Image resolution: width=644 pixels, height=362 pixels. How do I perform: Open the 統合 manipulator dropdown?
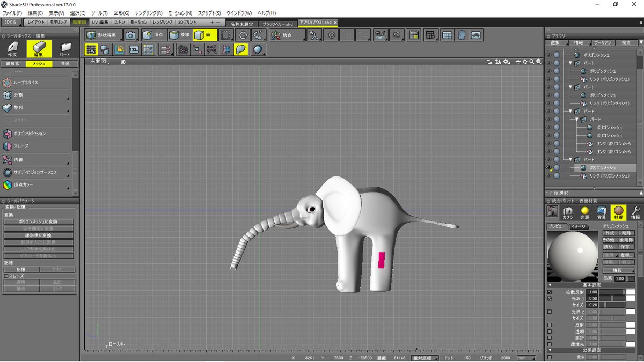287,35
